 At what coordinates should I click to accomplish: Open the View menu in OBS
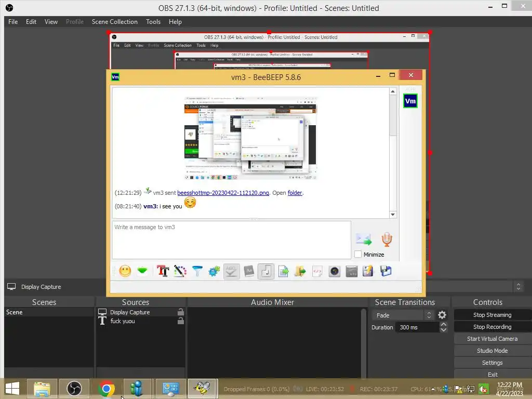click(x=51, y=22)
